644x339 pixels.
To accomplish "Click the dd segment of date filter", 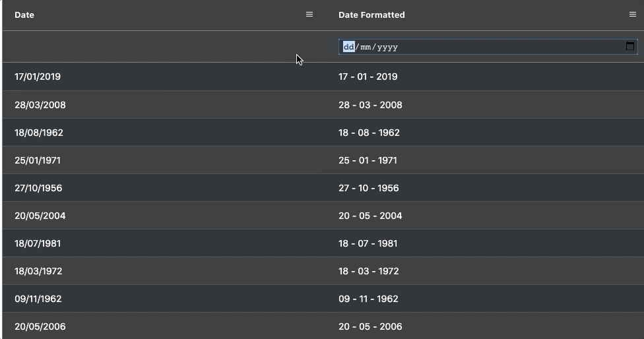I will point(348,47).
